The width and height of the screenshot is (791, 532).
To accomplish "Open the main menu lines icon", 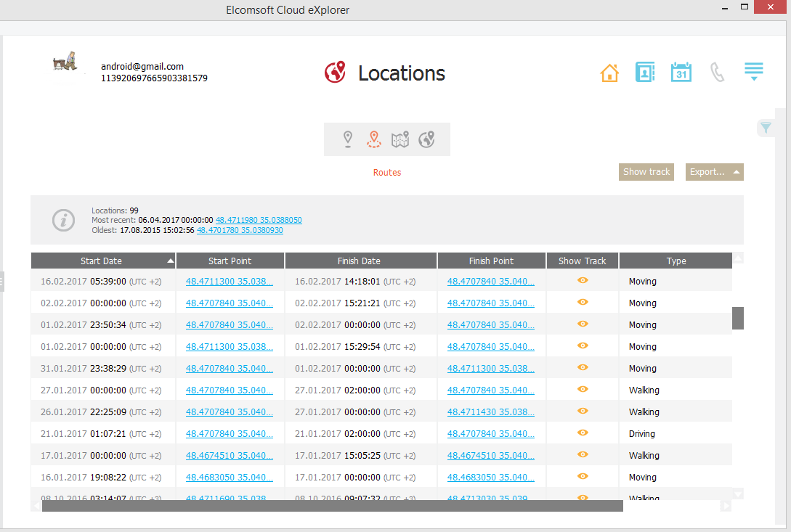I will 754,71.
